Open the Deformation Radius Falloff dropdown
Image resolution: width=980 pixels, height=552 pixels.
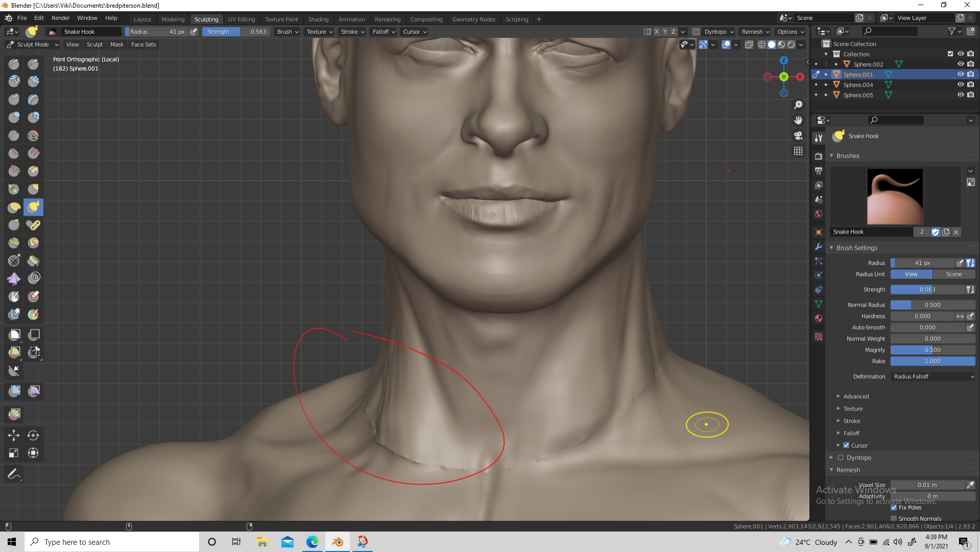coord(933,377)
